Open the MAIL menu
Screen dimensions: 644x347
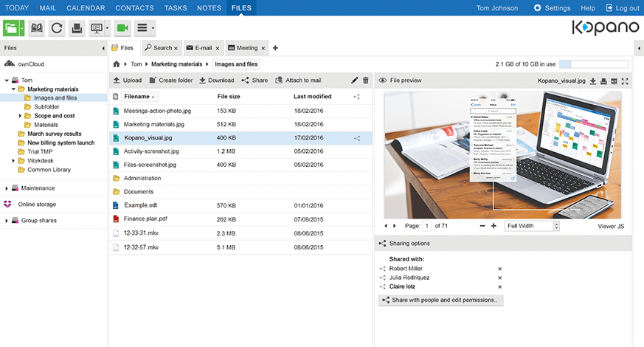coord(48,8)
